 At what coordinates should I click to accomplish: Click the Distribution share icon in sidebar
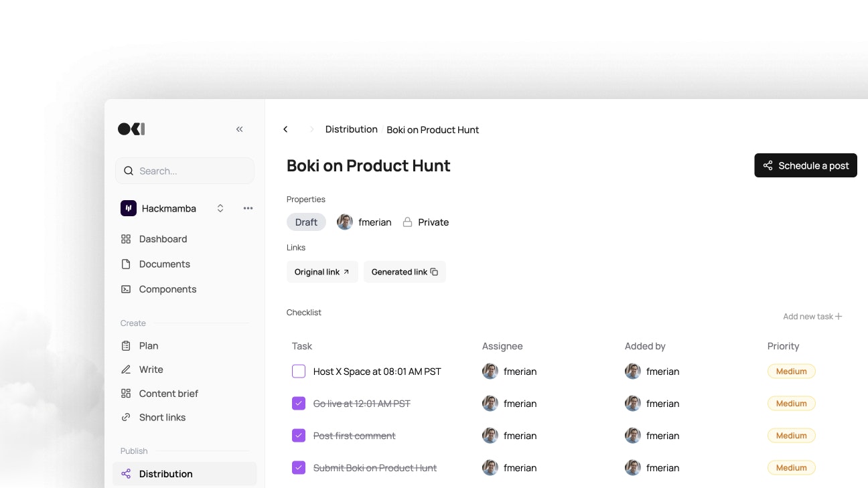click(x=126, y=474)
